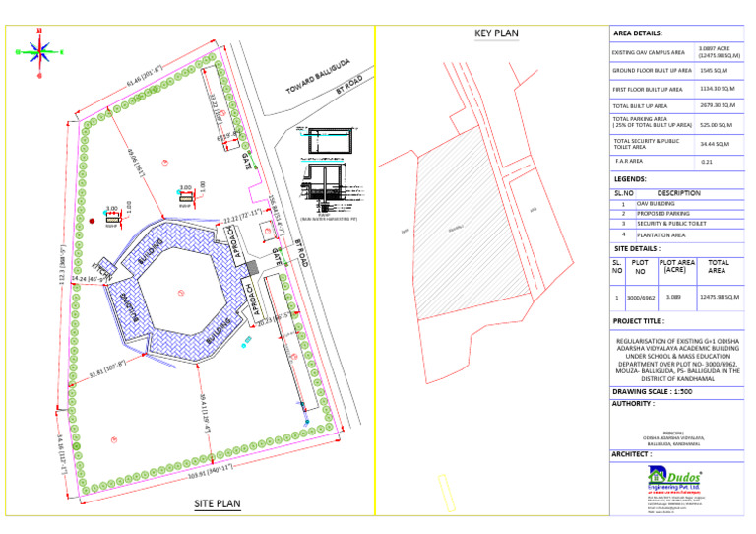Click the 32.81 [107'-8"] dimension
Image resolution: width=756 pixels, height=534 pixels.
[108, 368]
